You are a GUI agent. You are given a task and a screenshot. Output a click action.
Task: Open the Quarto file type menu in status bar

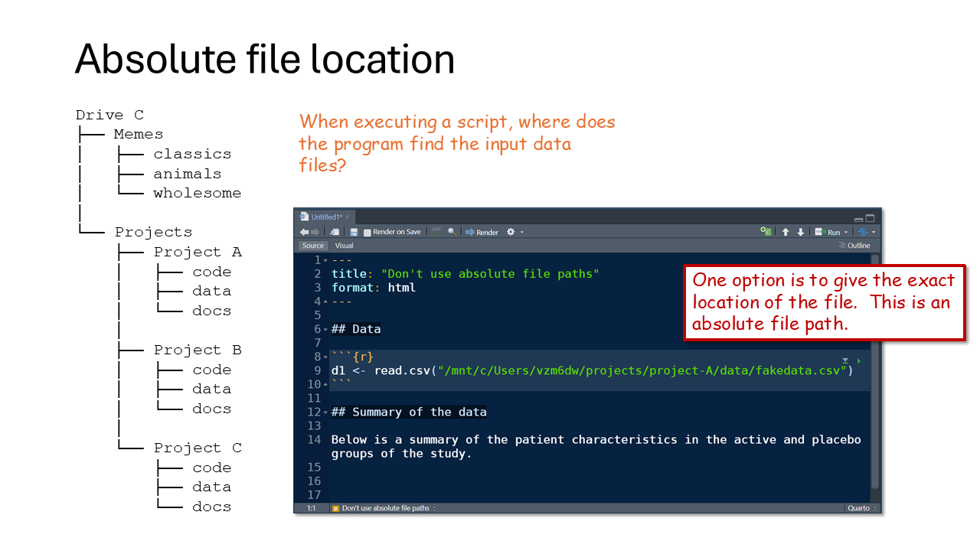(x=862, y=508)
